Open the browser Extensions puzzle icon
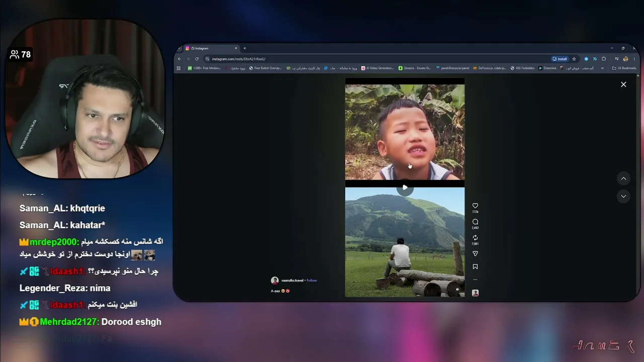Viewport: 644px width, 362px height. point(604,59)
